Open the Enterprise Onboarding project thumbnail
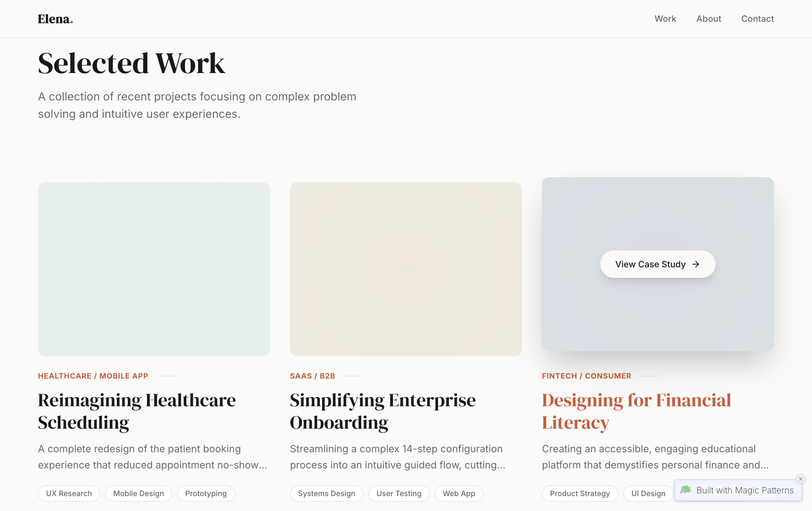Screen dimensions: 812x511 click(x=406, y=269)
